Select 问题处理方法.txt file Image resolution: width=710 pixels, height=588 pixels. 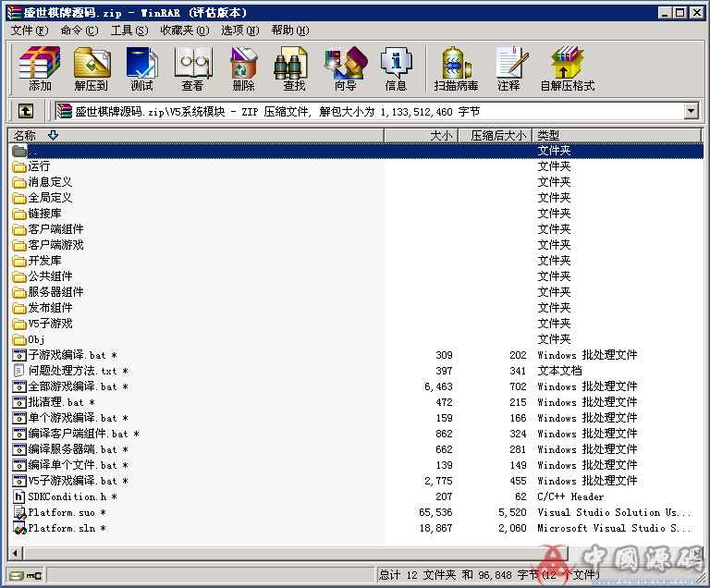coord(70,371)
